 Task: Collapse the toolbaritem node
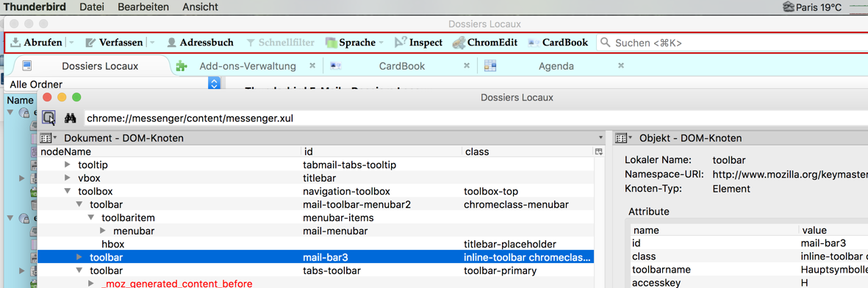point(91,217)
